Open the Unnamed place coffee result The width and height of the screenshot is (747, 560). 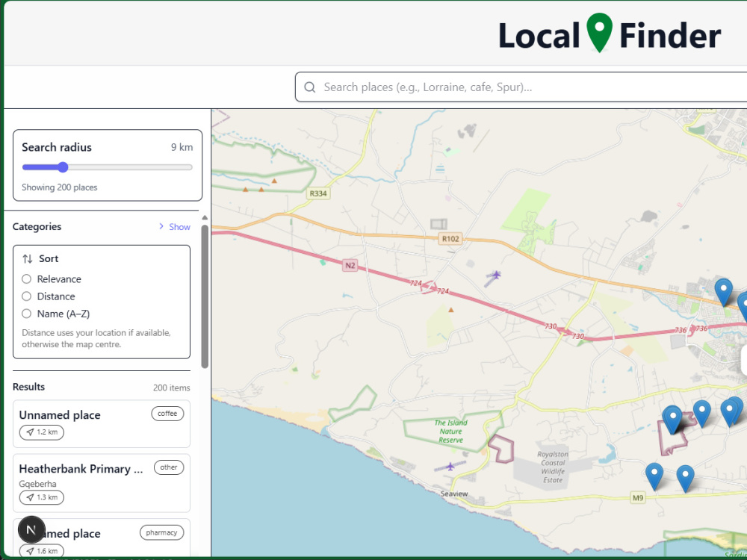(102, 424)
